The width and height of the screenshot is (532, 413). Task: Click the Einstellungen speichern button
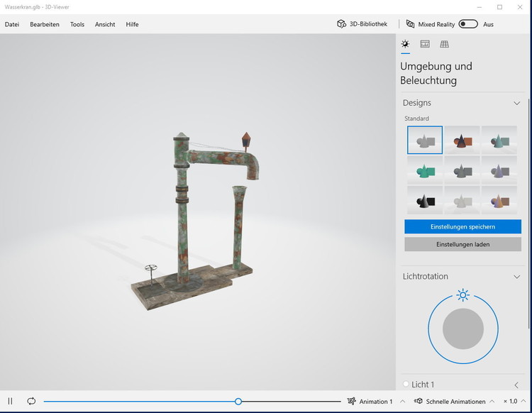coord(462,226)
